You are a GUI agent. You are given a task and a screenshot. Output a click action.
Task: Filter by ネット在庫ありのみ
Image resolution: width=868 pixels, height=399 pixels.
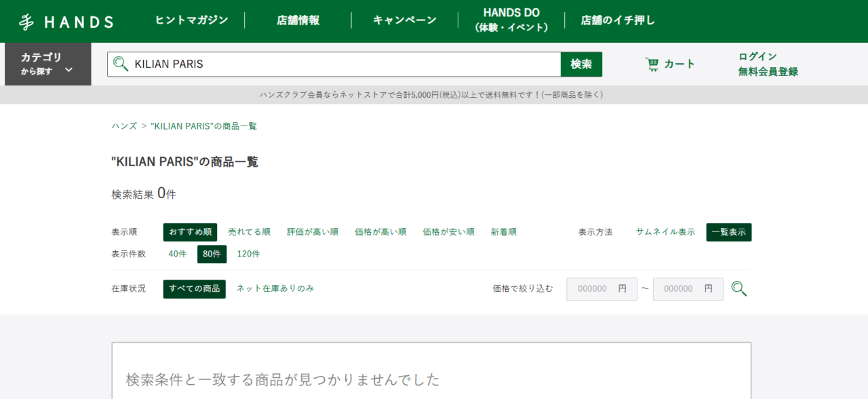click(275, 288)
